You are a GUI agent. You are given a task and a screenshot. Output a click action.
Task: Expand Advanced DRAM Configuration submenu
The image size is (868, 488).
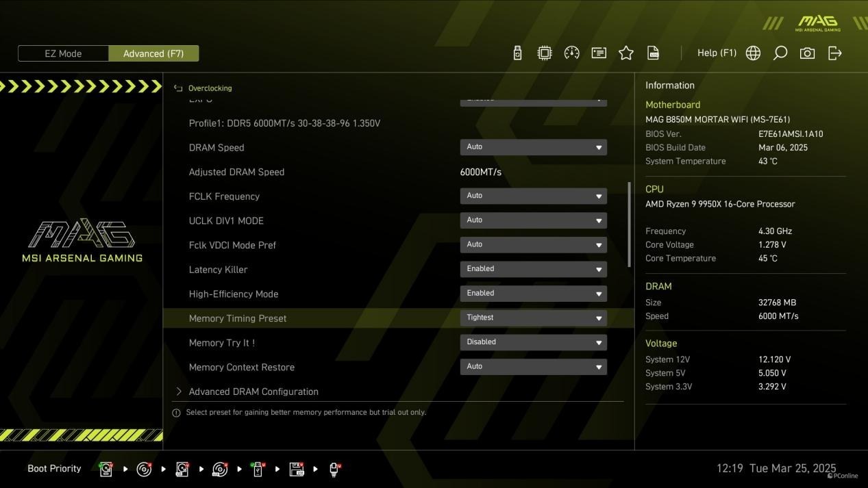tap(253, 391)
